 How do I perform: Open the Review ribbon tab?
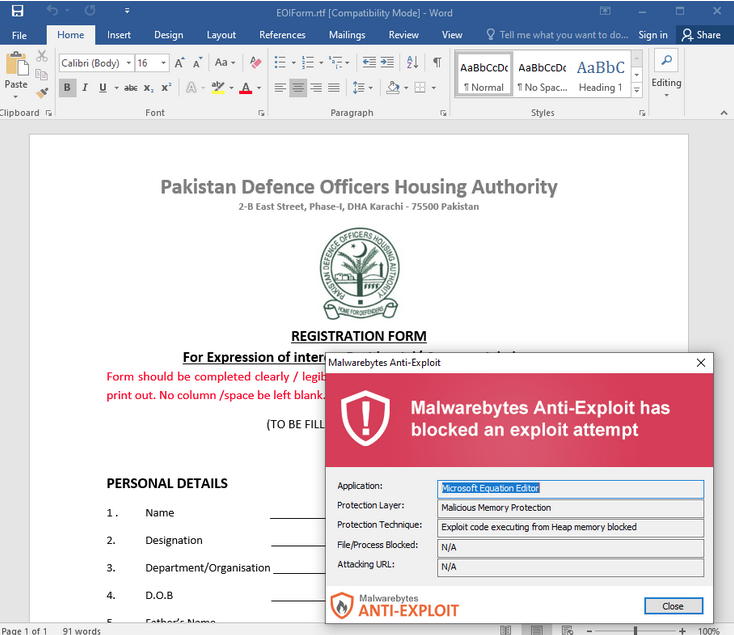click(404, 35)
